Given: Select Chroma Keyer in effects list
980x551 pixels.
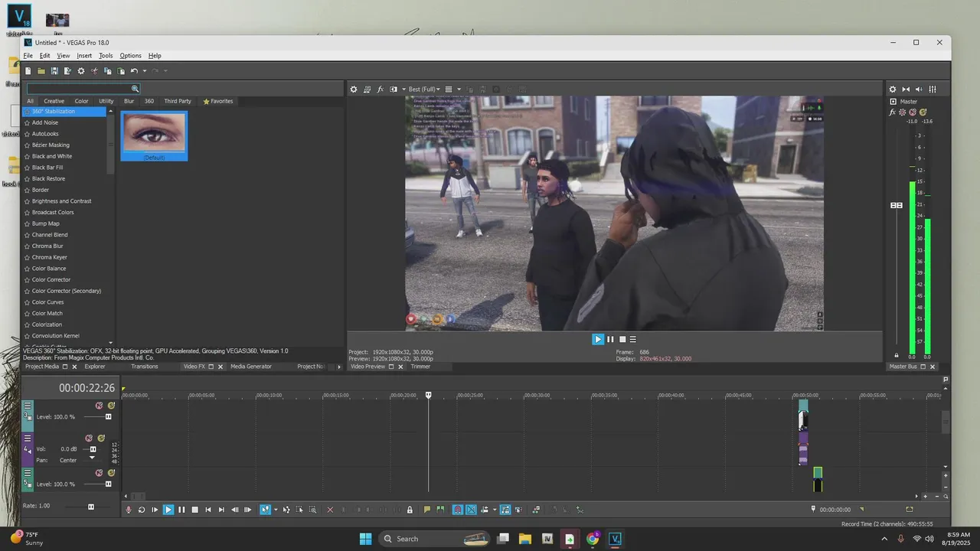Looking at the screenshot, I should pyautogui.click(x=50, y=257).
